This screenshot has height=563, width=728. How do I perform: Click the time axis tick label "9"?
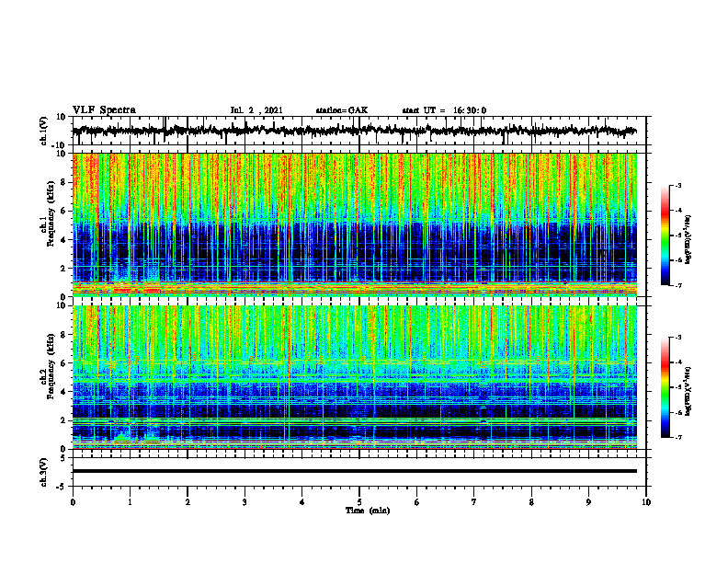(588, 502)
